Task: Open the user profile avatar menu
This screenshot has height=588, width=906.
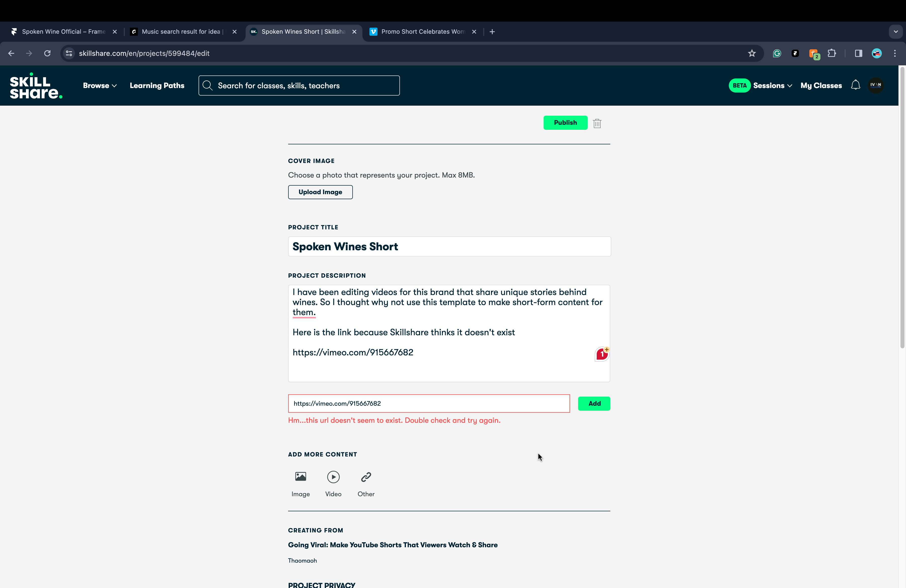Action: click(x=876, y=85)
